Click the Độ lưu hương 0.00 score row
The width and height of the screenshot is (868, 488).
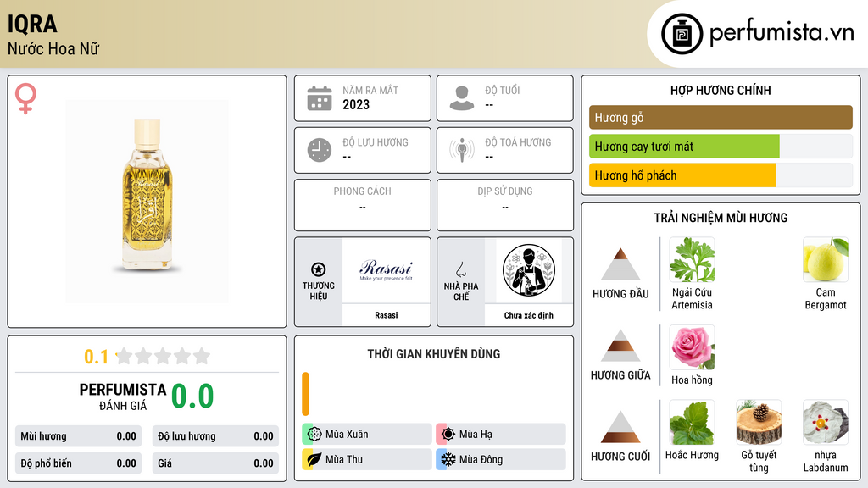point(215,436)
